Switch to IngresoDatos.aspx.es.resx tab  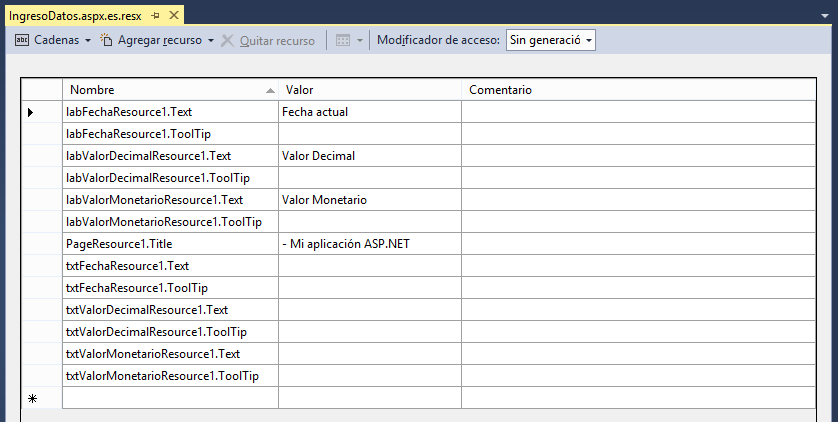click(x=75, y=16)
